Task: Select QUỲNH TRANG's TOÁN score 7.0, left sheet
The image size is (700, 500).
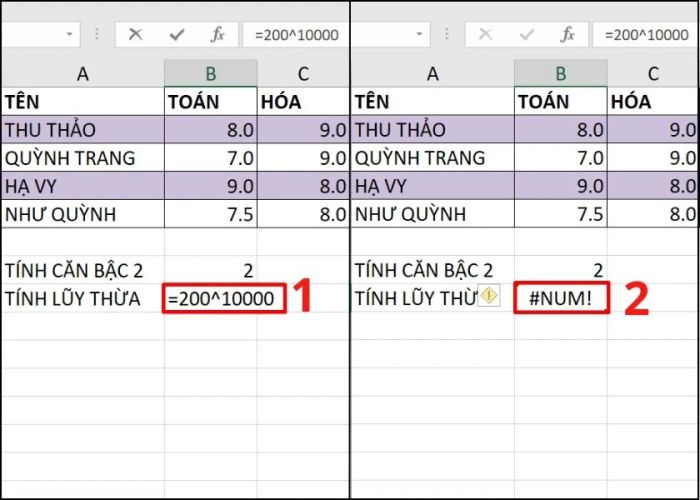Action: pyautogui.click(x=211, y=158)
